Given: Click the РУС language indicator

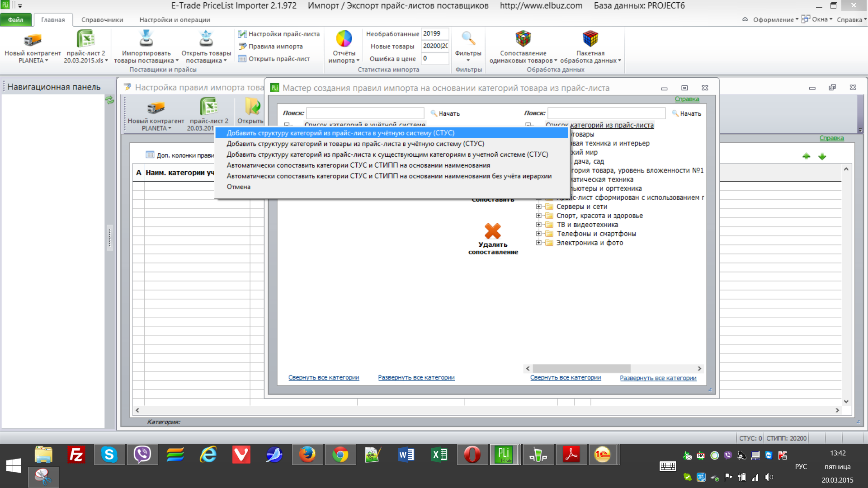Looking at the screenshot, I should (801, 466).
